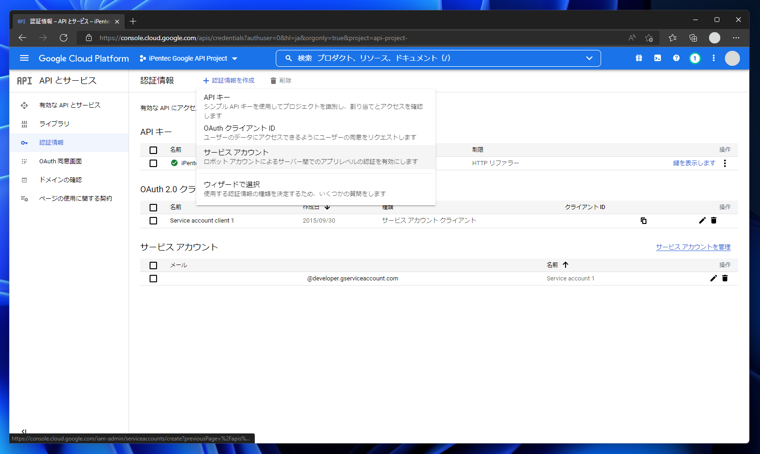Click the gift icon in Cloud header
Viewport: 760px width, 454px height.
[x=639, y=58]
